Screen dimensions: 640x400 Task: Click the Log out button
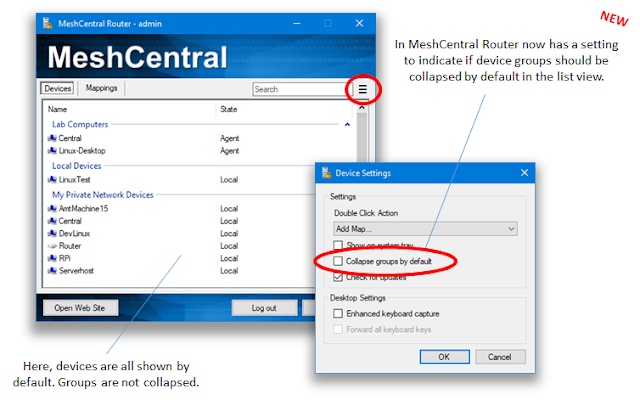(264, 308)
